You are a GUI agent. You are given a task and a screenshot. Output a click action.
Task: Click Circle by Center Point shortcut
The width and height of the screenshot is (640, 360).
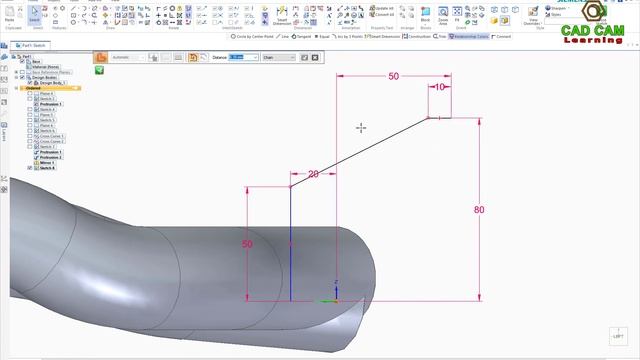click(x=251, y=36)
